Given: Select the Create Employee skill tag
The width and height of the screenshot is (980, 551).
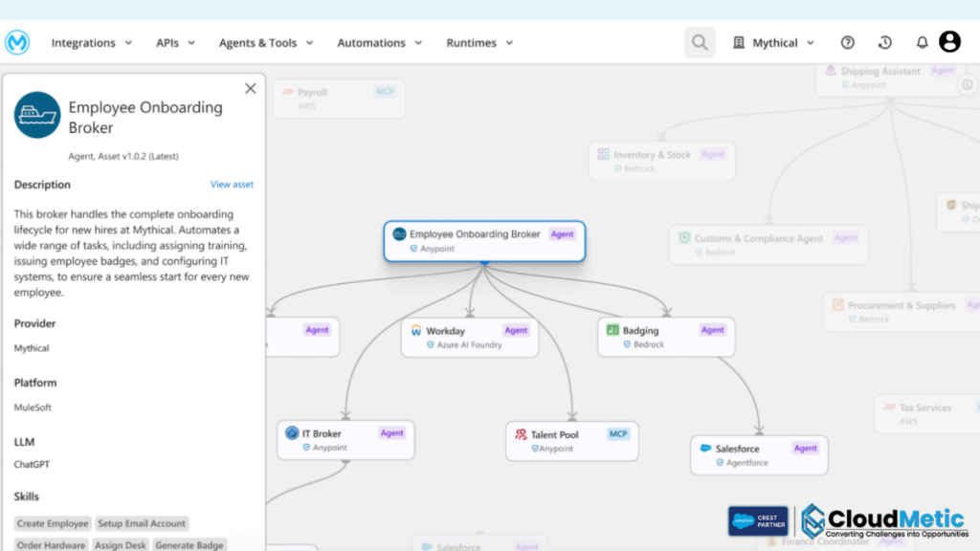Looking at the screenshot, I should tap(53, 523).
